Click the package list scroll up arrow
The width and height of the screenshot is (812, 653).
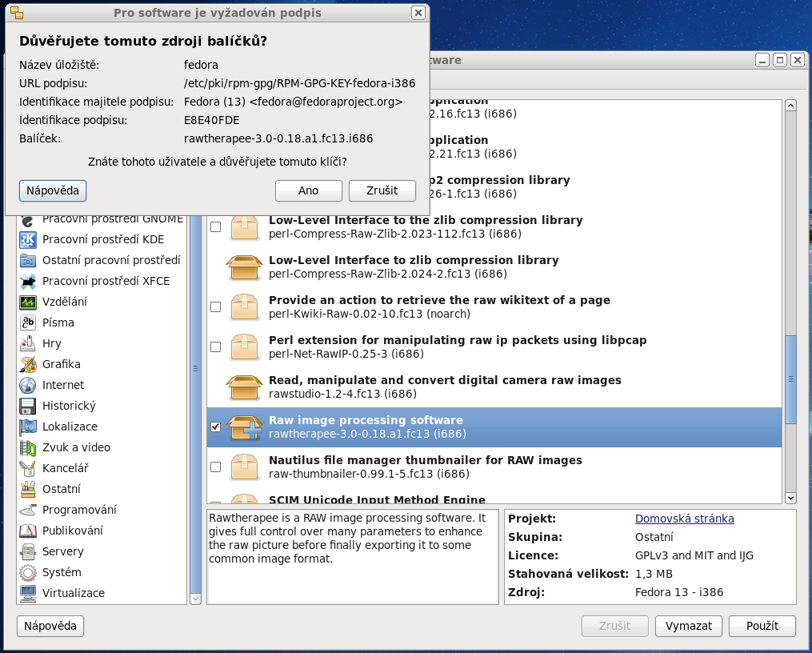[x=790, y=106]
